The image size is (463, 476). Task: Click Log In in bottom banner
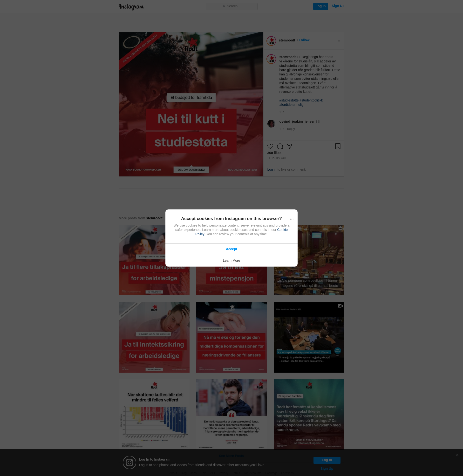point(327,460)
